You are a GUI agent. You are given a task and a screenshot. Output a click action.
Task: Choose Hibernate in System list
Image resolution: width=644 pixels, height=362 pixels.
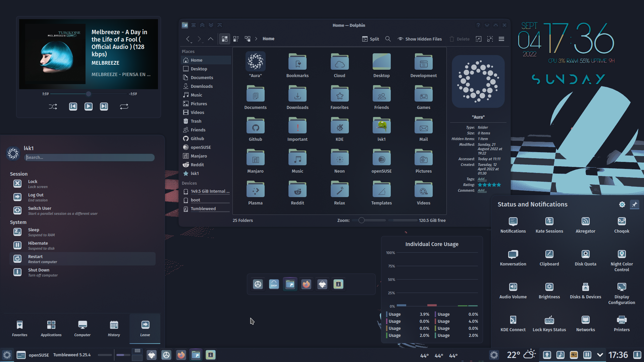pyautogui.click(x=83, y=245)
